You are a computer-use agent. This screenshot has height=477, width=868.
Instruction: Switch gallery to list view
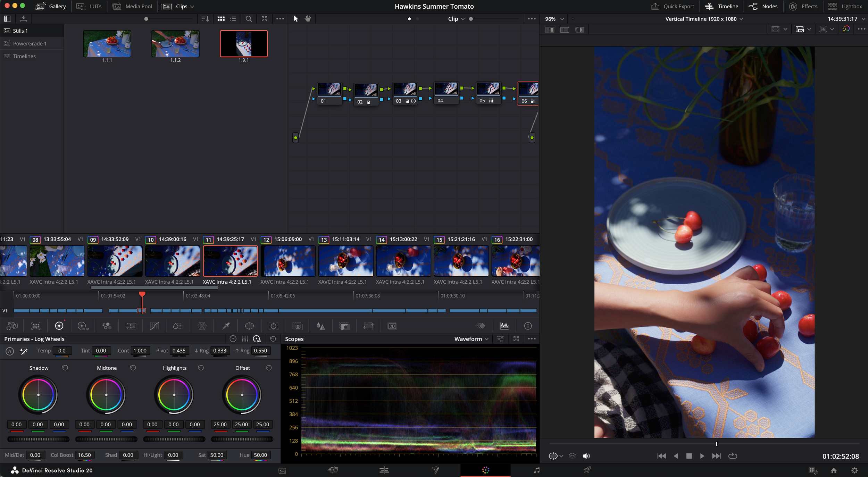(x=233, y=19)
